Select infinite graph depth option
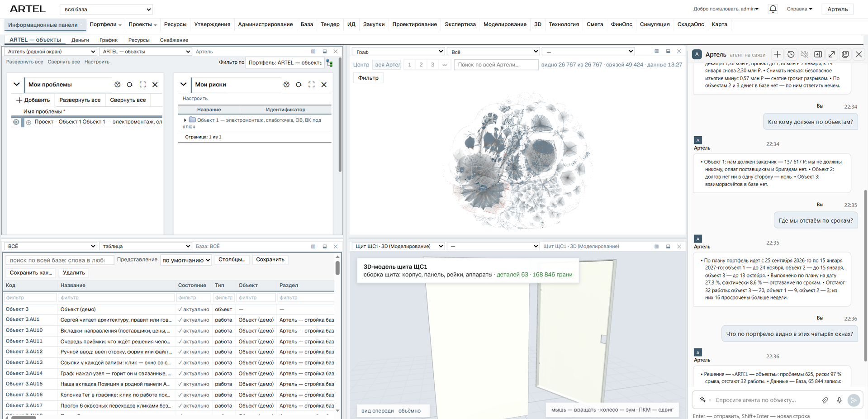Viewport: 868px width, 419px height. click(444, 65)
